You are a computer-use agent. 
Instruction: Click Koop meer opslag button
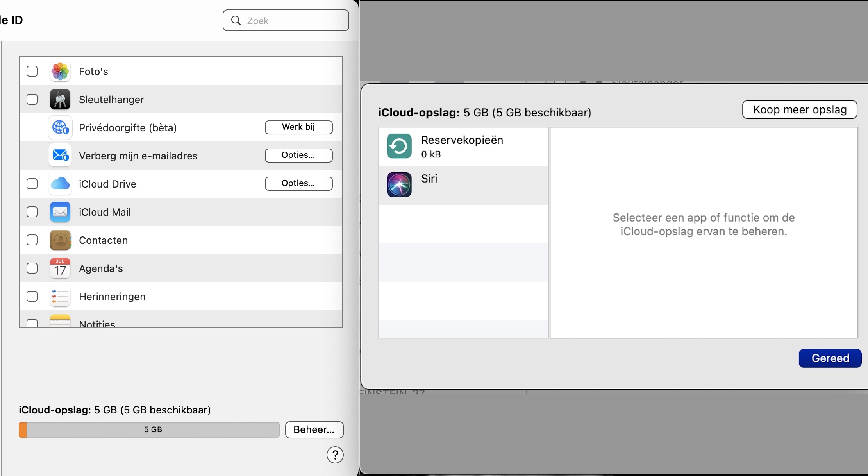(800, 109)
